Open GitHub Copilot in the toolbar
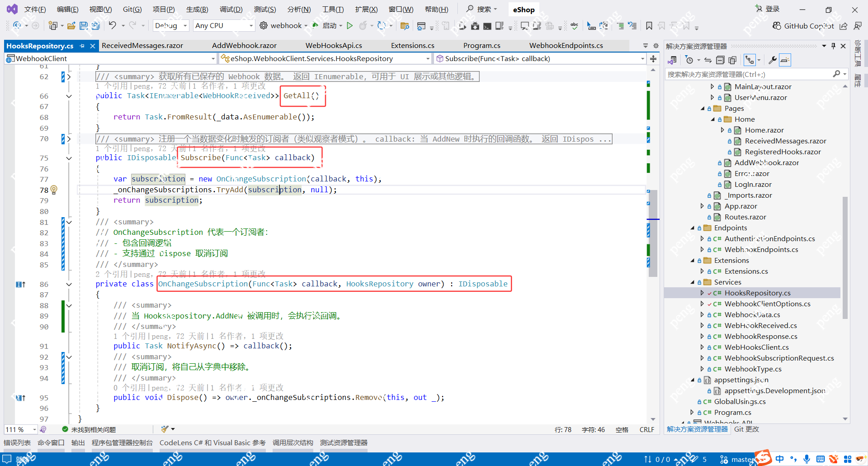This screenshot has width=868, height=466. click(803, 26)
